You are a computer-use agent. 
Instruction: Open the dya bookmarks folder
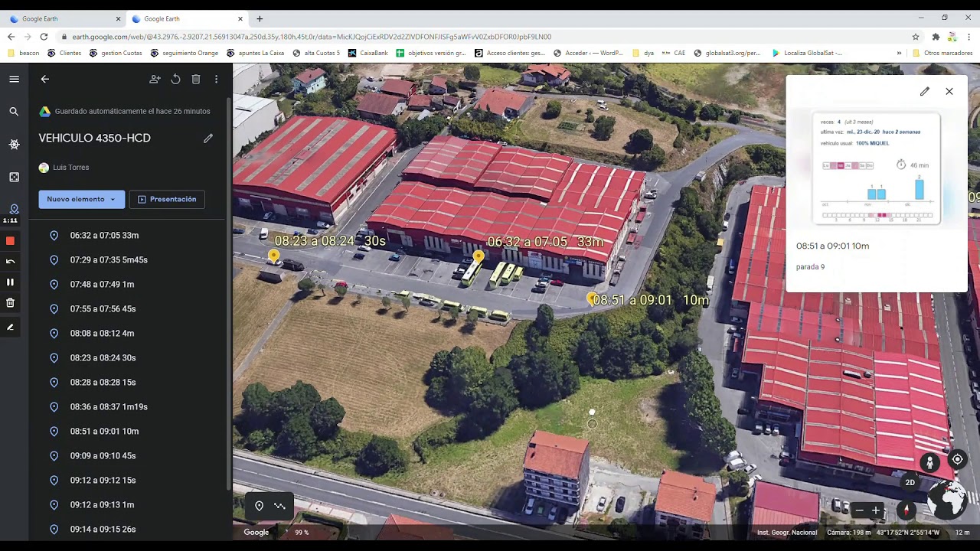tap(642, 54)
